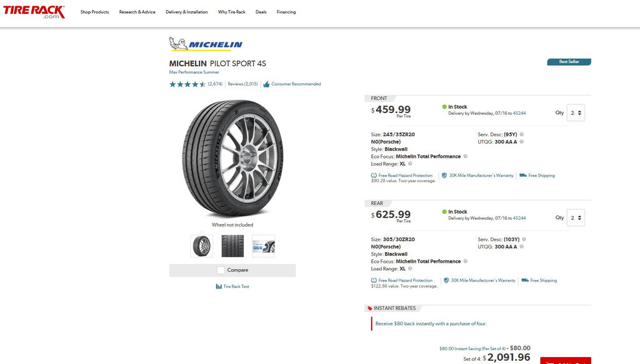The height and width of the screenshot is (364, 640).
Task: Click the Consumer Recommended thumbs-up icon
Action: pyautogui.click(x=266, y=84)
